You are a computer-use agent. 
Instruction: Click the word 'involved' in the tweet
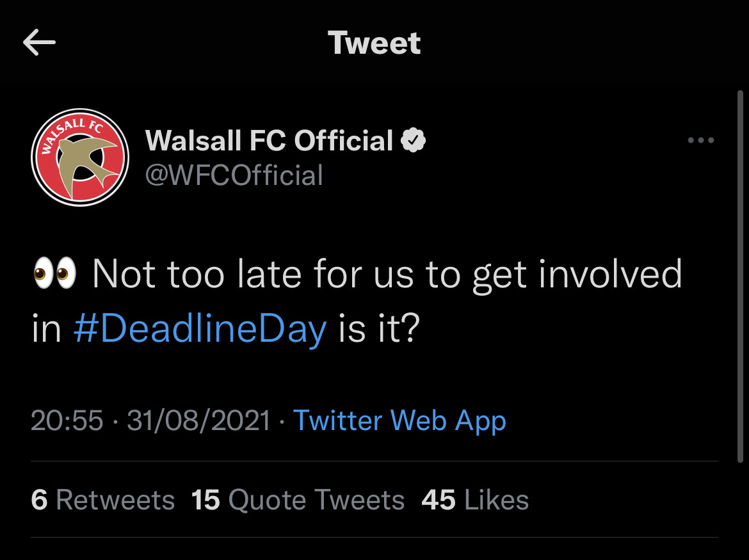pos(610,273)
